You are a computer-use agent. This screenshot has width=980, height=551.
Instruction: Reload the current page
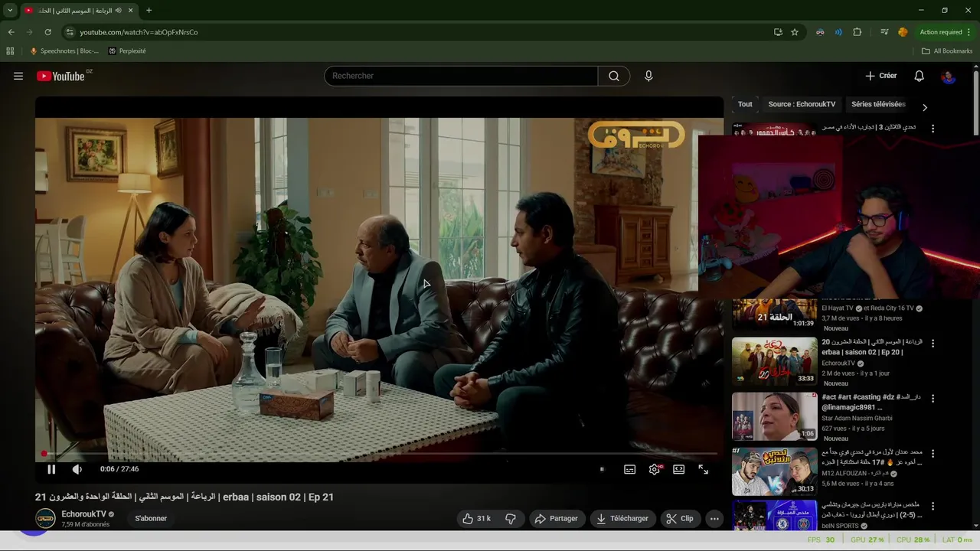[47, 32]
